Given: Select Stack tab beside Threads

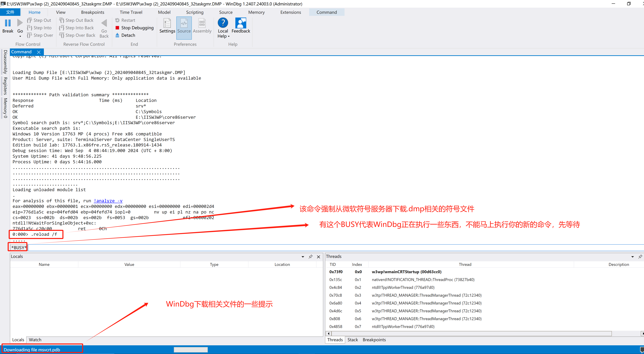Looking at the screenshot, I should click(x=353, y=340).
